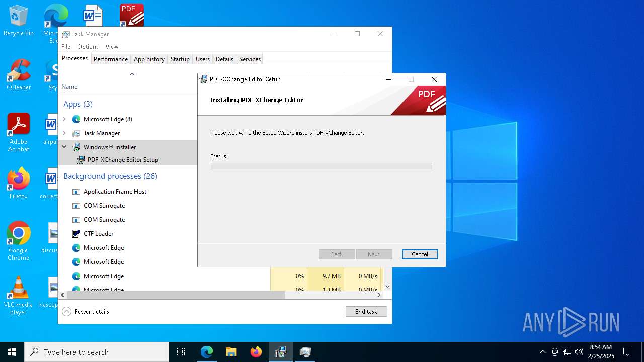Open the Word document icon on desktop top row

point(93,15)
